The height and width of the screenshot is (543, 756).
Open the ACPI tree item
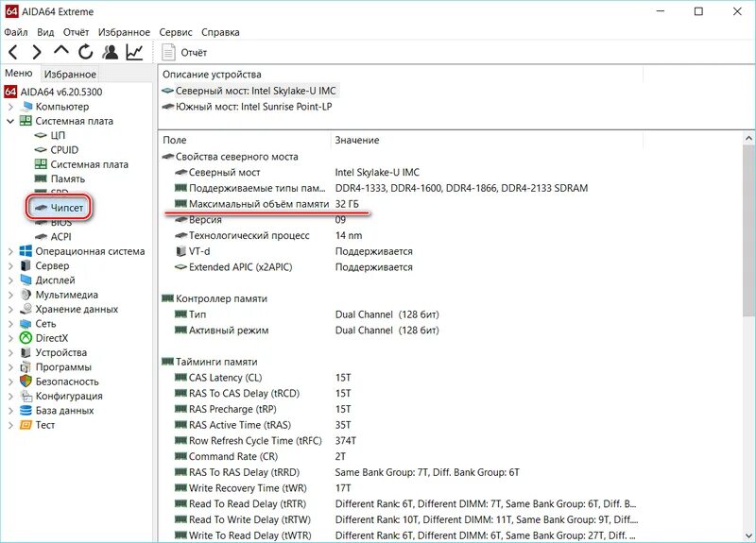pos(60,237)
